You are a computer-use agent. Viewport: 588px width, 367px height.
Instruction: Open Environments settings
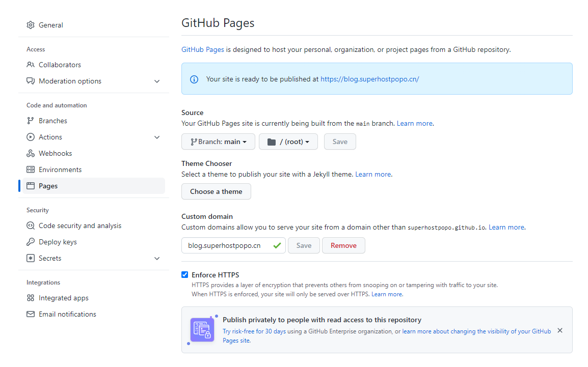click(x=94, y=170)
